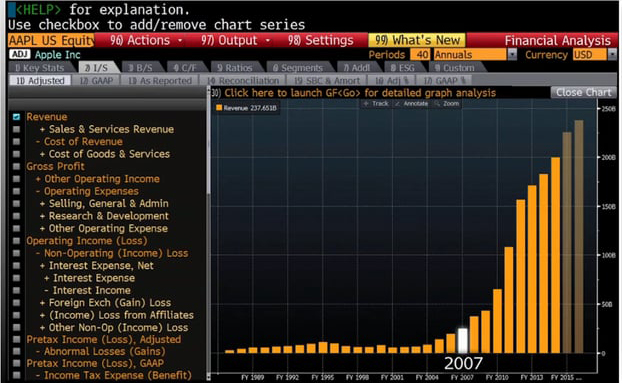Open the As Reported sub-tab
622x383 pixels.
160,80
